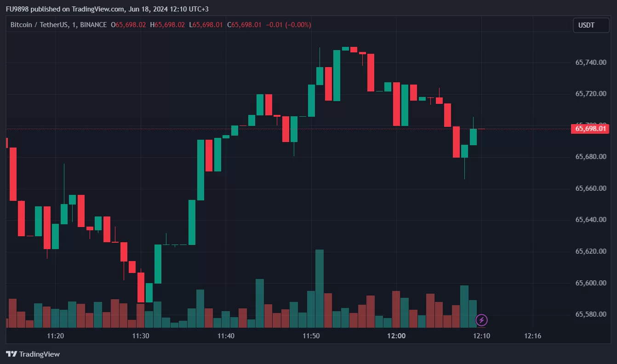The image size is (617, 364).
Task: Click the high value H65,698.02 in the header
Action: tap(167, 25)
